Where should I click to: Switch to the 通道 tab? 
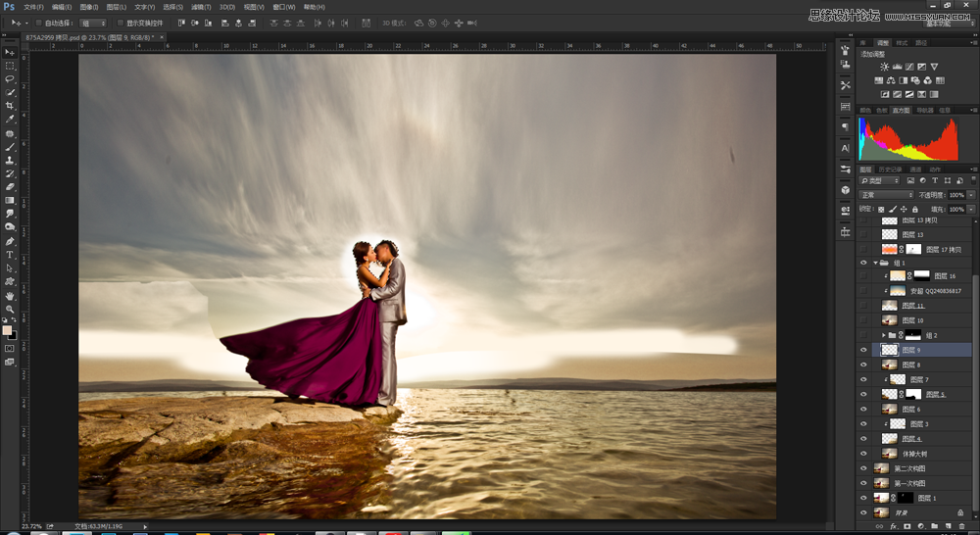point(915,170)
